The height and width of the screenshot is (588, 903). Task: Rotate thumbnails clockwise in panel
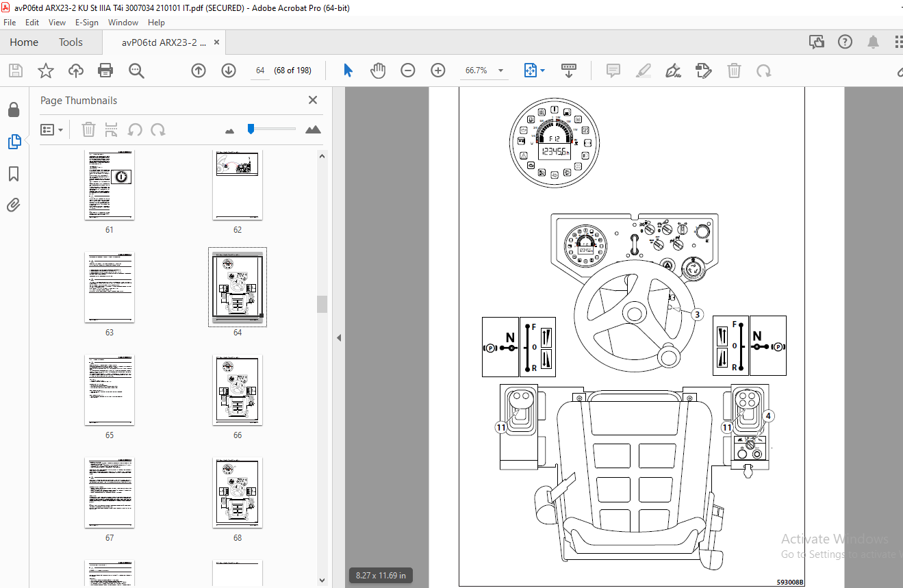[158, 129]
